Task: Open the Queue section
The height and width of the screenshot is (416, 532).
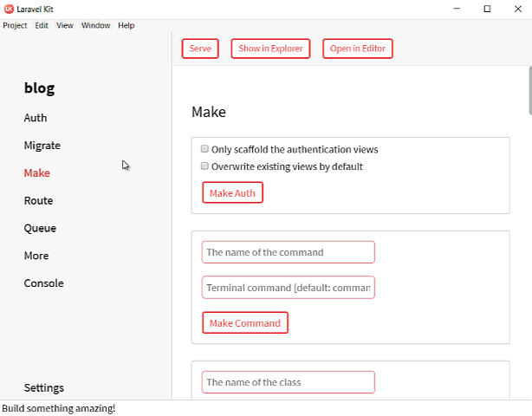Action: [x=40, y=228]
